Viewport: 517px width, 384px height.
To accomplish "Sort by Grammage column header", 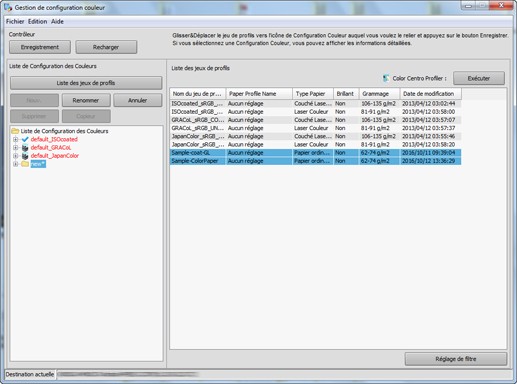I will (x=379, y=94).
